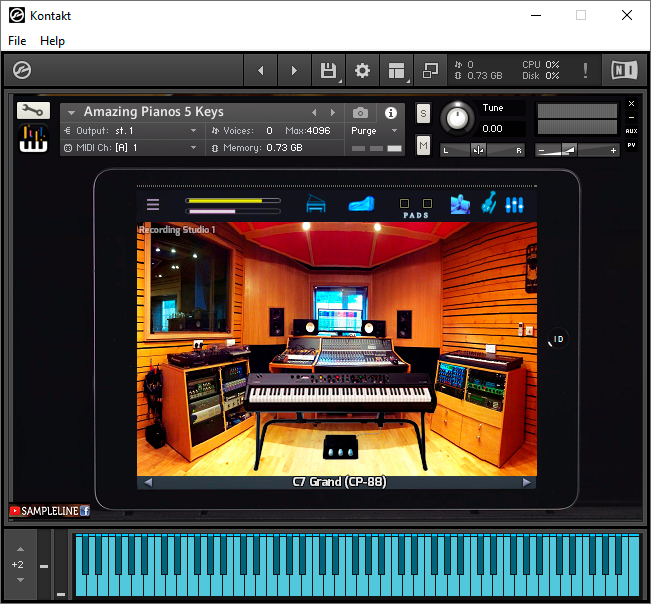Click the exclamation panic button

585,71
